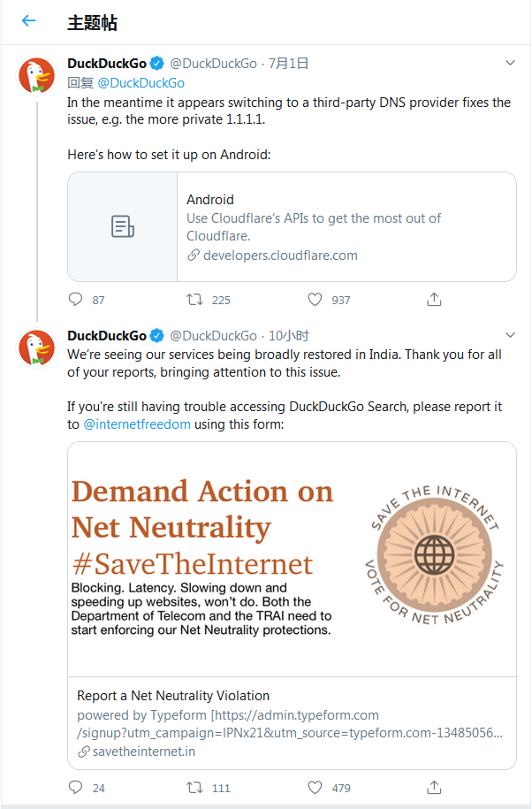Open DuckDuckGo avatar on first tweet
Image resolution: width=532 pixels, height=809 pixels.
click(x=37, y=76)
